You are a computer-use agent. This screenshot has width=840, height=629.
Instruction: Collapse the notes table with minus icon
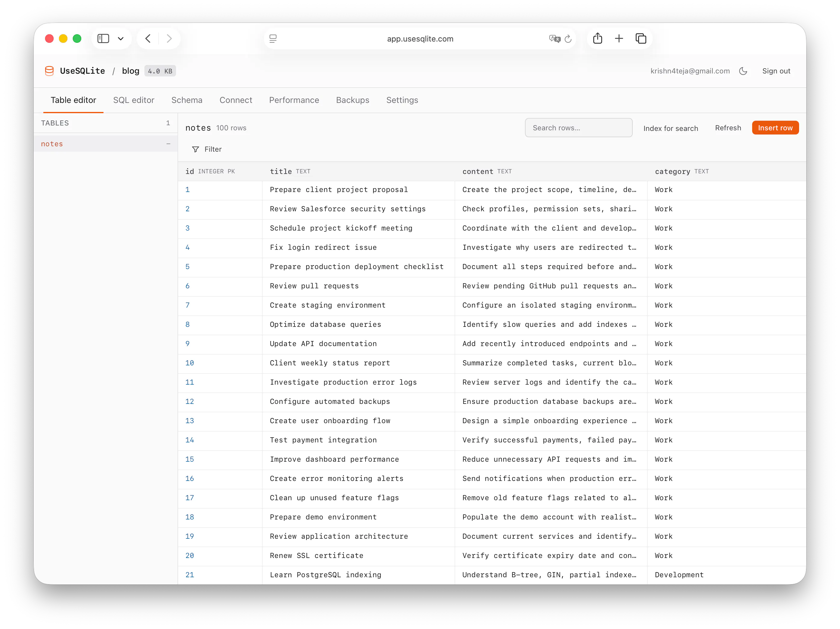click(168, 144)
